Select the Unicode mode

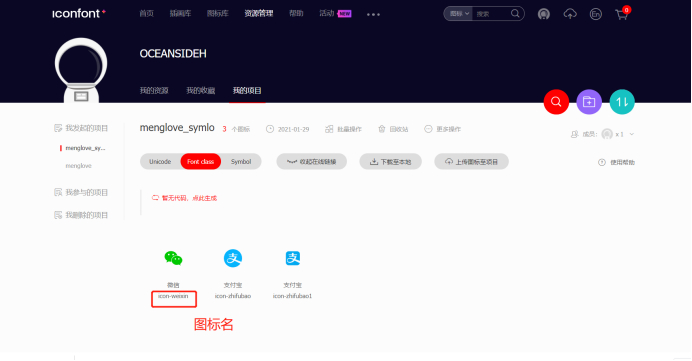(160, 162)
